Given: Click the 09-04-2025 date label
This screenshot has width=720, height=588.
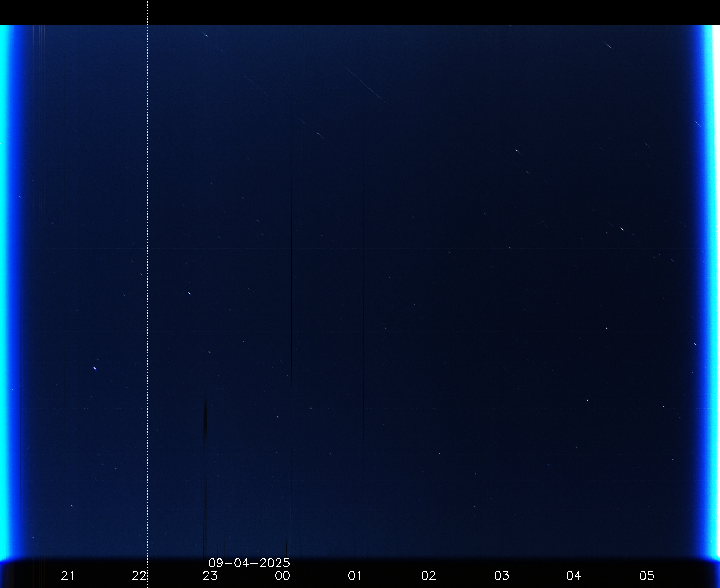Looking at the screenshot, I should 249,563.
